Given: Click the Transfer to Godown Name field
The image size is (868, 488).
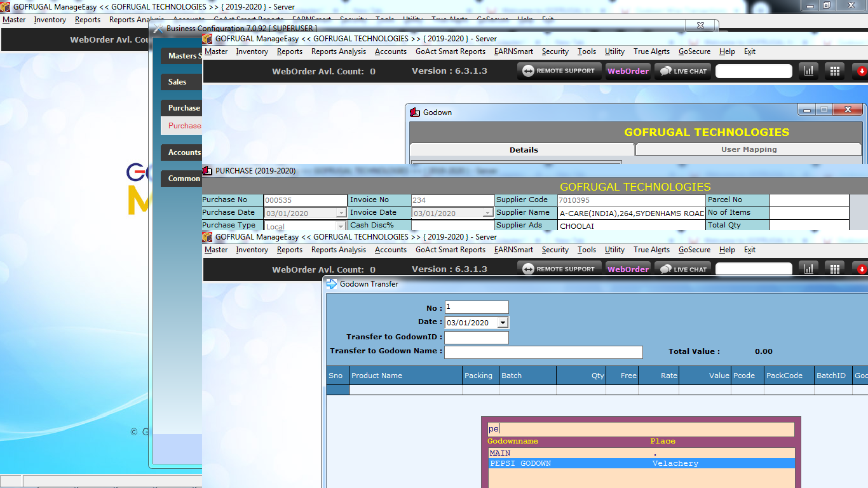Looking at the screenshot, I should [x=543, y=352].
